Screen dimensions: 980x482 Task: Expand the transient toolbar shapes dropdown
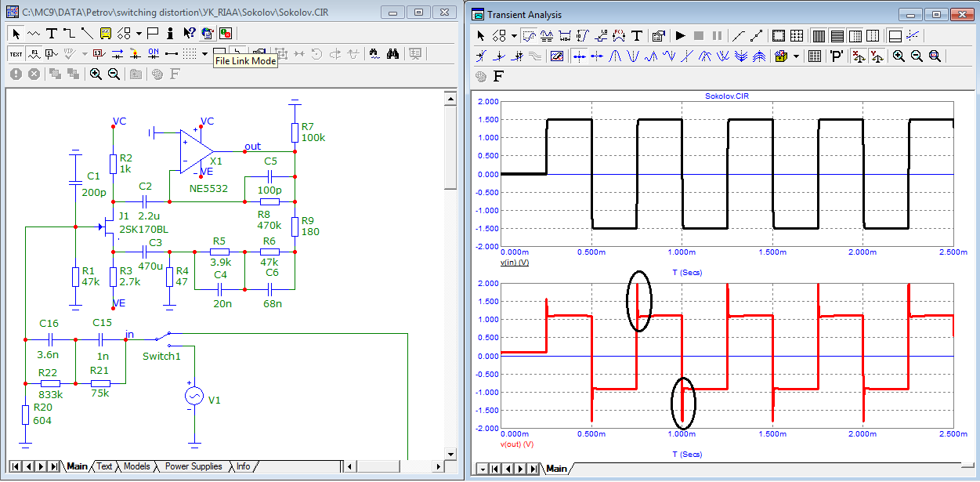514,35
